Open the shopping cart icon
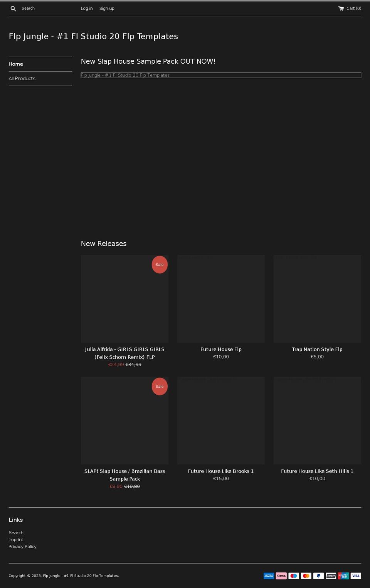Image resolution: width=370 pixels, height=588 pixels. point(341,8)
